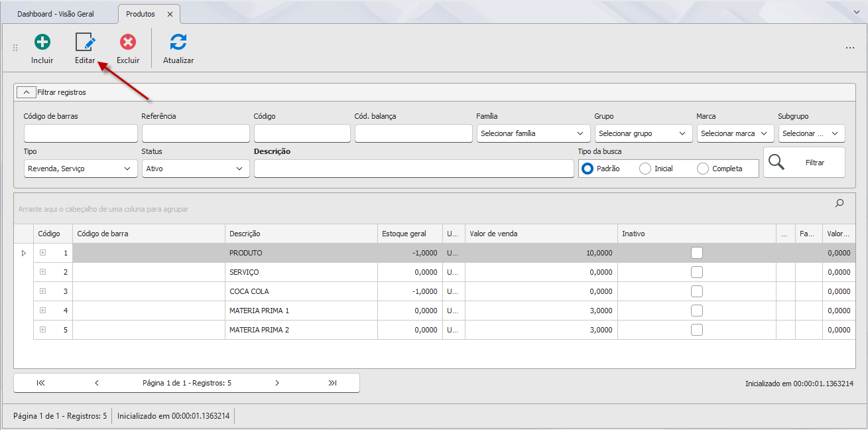Click the Cód. balança input field
Viewport: 868px width, 430px height.
[x=414, y=133]
